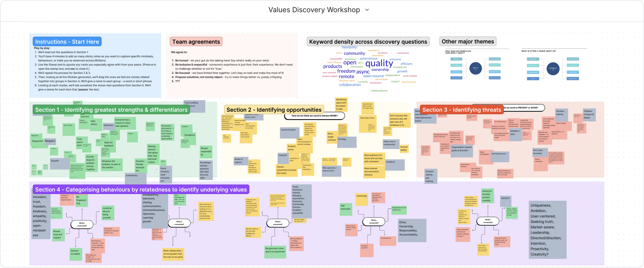Click the Keyword density across discovery questions label
Screen dimensions: 644x268
point(368,42)
